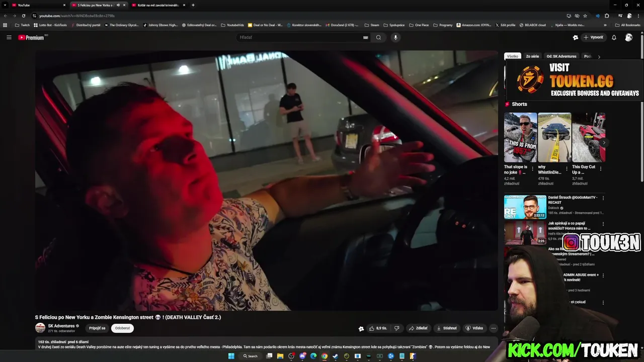644x362 pixels.
Task: Reload the page with the refresh icon
Action: point(23,16)
